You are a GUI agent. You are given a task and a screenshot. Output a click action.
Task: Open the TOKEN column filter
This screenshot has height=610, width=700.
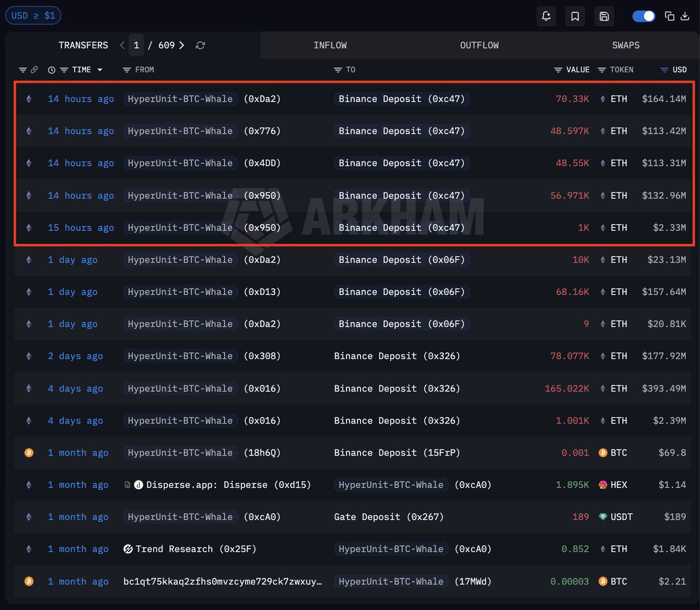(x=602, y=70)
